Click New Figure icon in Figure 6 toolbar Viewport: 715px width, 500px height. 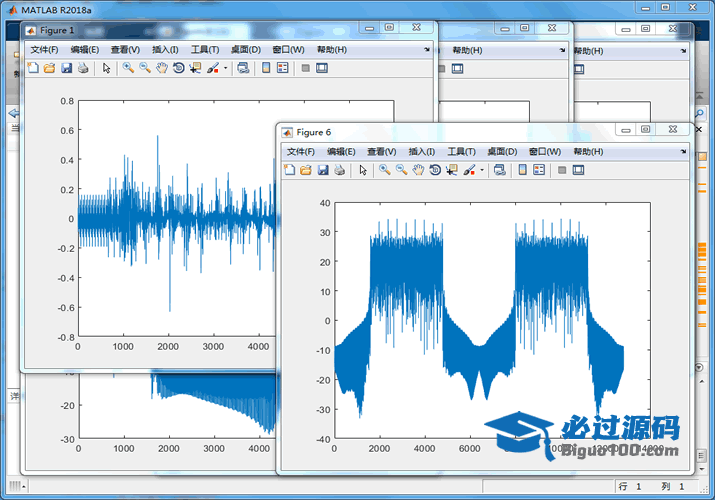[x=290, y=170]
